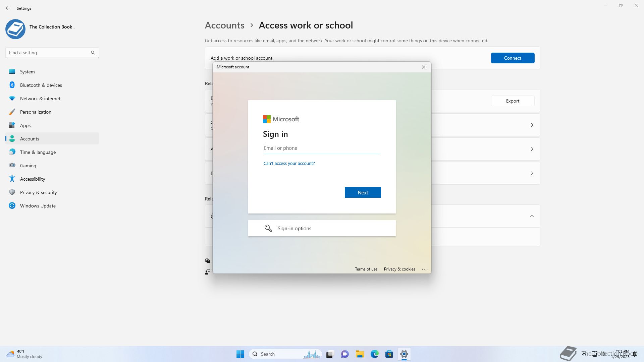
Task: Click the Give feedback icon
Action: 208,271
